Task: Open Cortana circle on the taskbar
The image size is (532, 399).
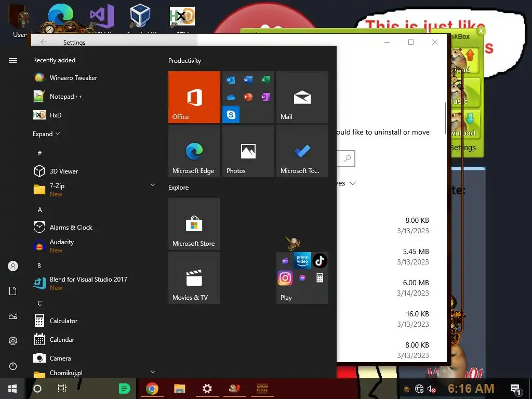Action: pyautogui.click(x=37, y=389)
